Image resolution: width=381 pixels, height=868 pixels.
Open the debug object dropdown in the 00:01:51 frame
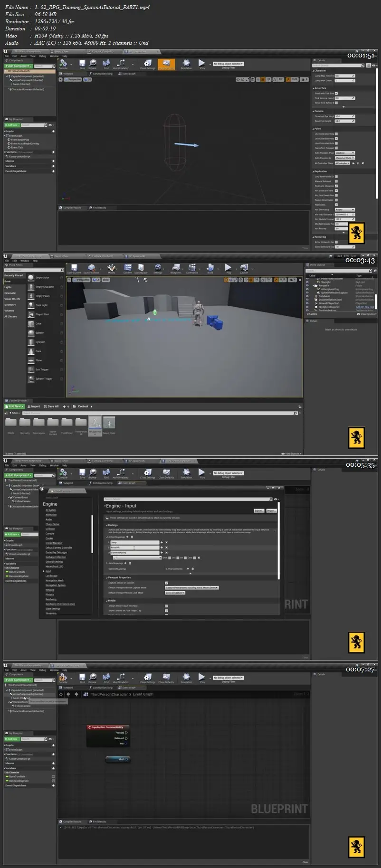coord(229,64)
